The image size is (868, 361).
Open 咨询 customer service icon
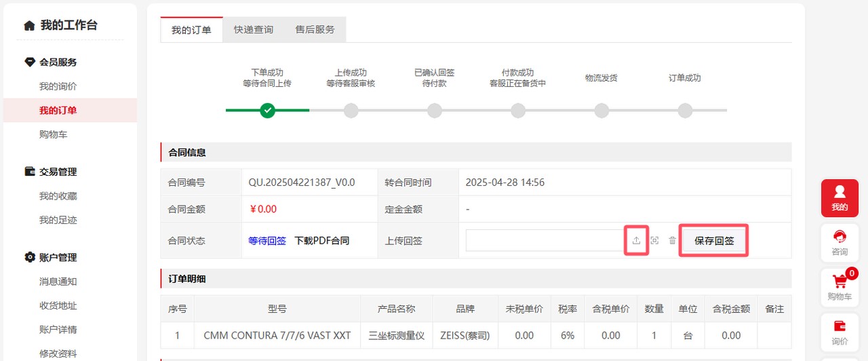(840, 242)
